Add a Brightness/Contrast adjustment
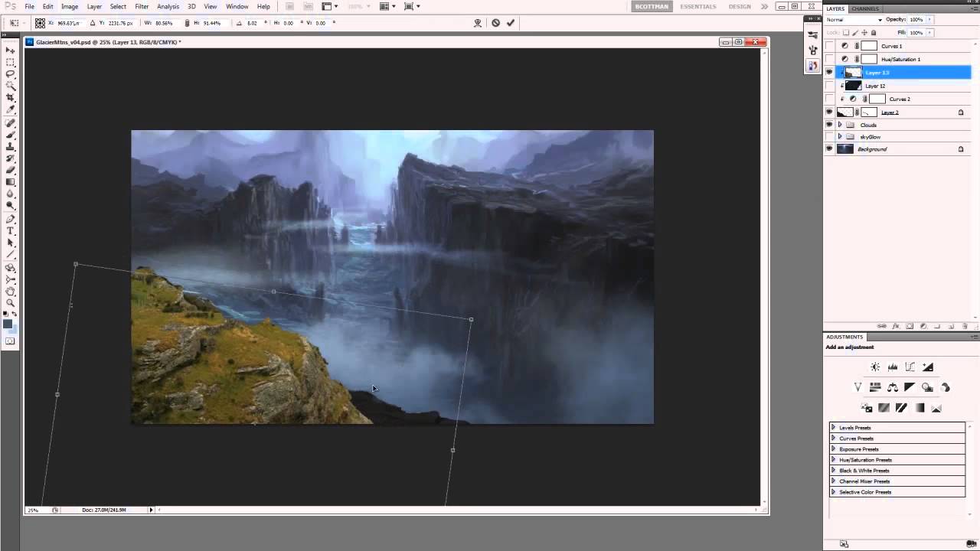 (875, 367)
